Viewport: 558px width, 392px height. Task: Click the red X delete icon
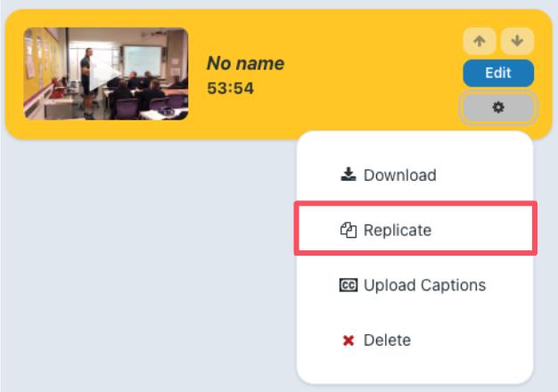click(349, 340)
